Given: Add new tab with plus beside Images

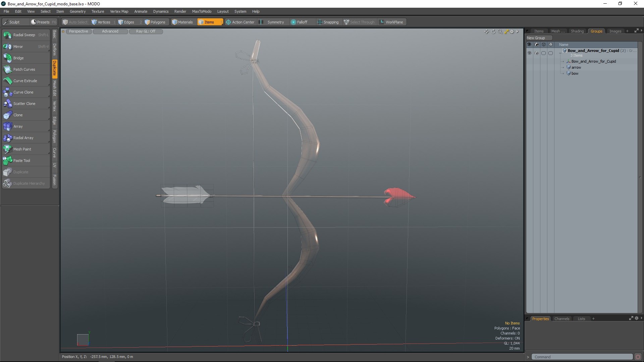Looking at the screenshot, I should 627,31.
